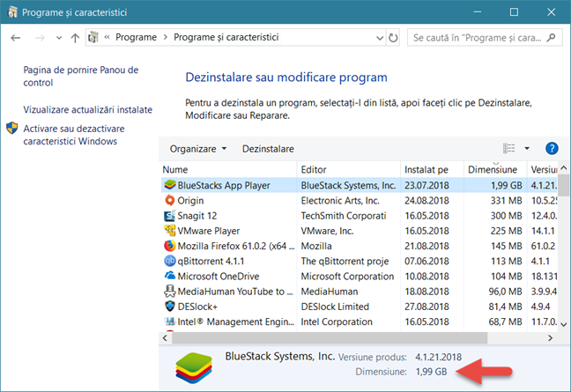Screen dimensions: 571x392
Task: Click the large BlueStacks details pane icon
Action: coord(194,367)
